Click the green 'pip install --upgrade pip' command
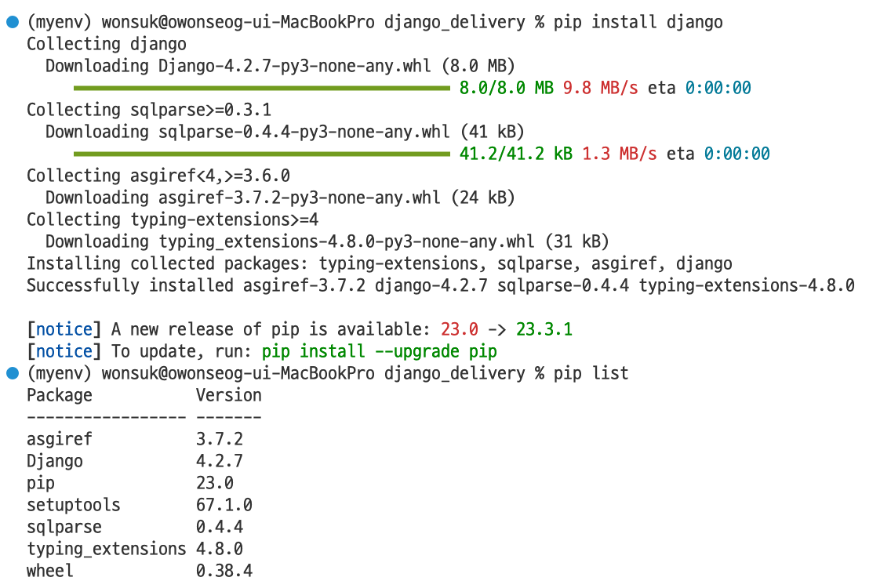The height and width of the screenshot is (588, 891). 380,352
